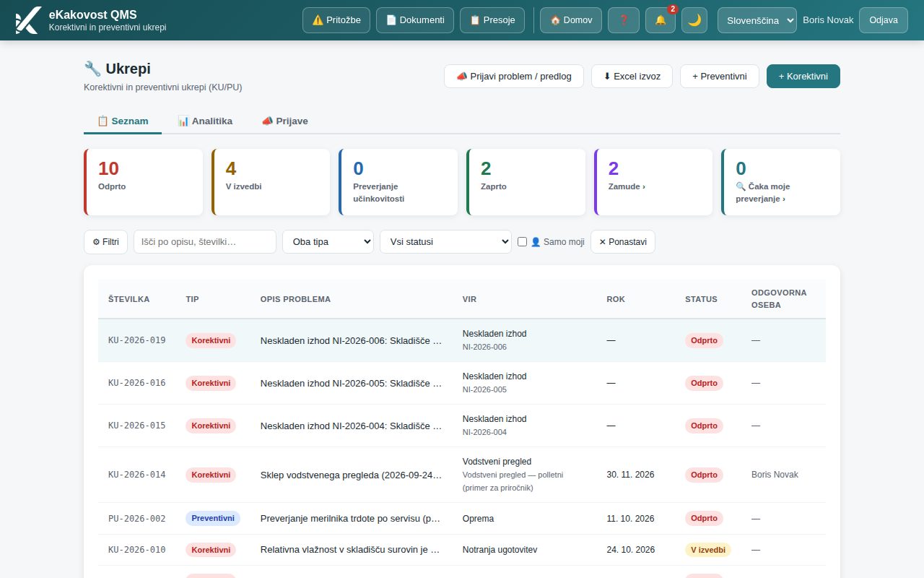Toggle dark mode moon icon
Screen dimensions: 924x578
coord(694,20)
